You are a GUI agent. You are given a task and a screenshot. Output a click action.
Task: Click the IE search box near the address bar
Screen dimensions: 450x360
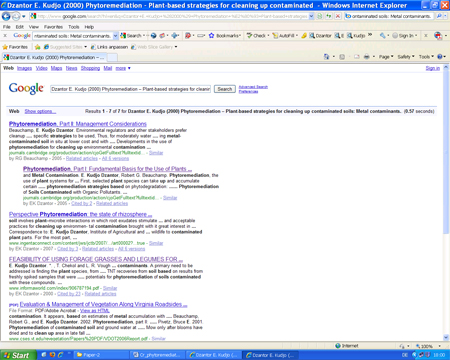389,16
